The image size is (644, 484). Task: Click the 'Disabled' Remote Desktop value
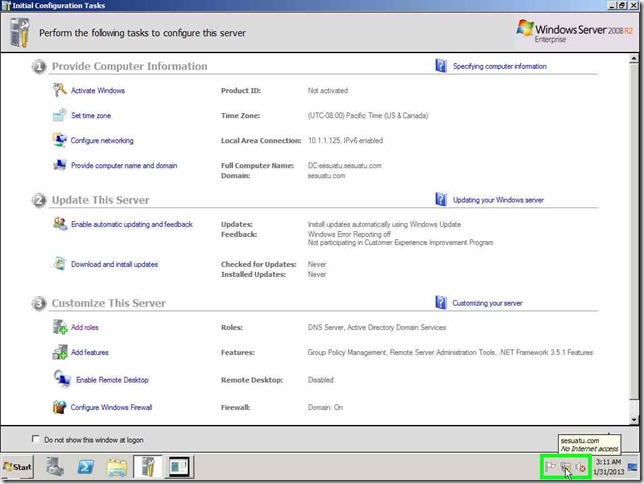321,380
